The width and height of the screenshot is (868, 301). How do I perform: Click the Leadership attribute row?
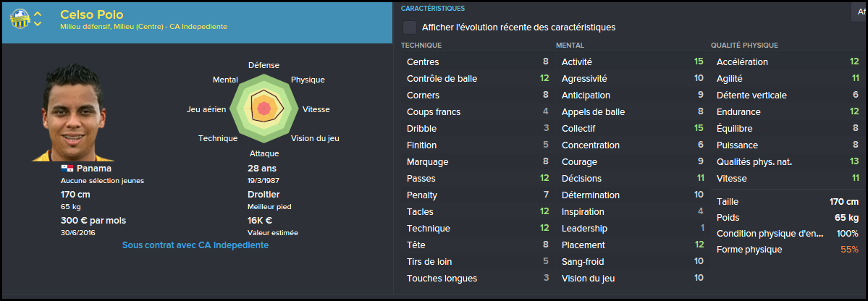632,228
